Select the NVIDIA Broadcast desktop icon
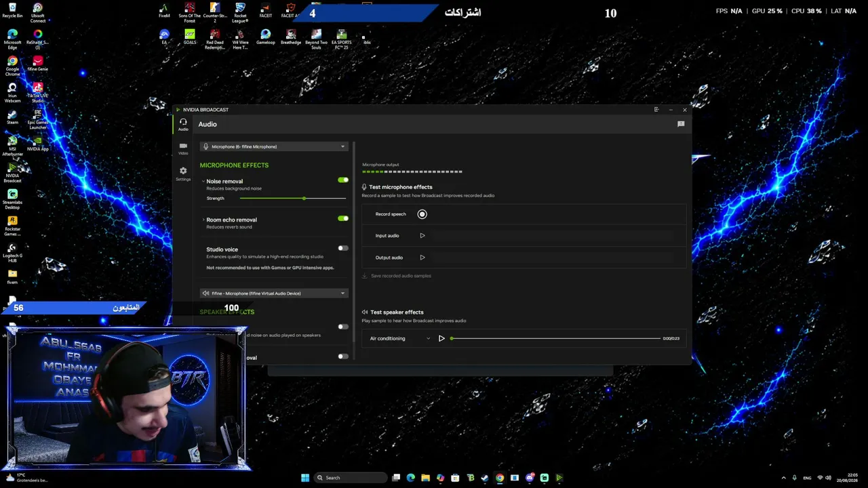Image resolution: width=868 pixels, height=488 pixels. tap(12, 173)
